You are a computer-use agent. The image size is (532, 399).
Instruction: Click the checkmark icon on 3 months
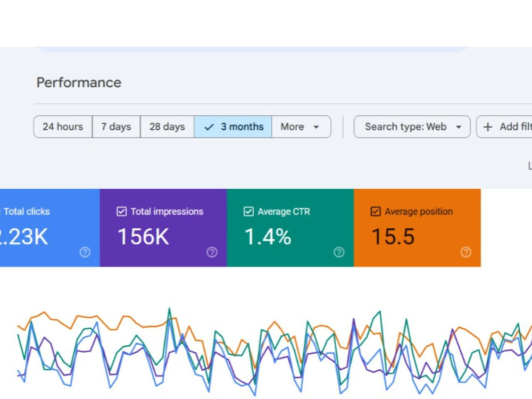[x=209, y=127]
